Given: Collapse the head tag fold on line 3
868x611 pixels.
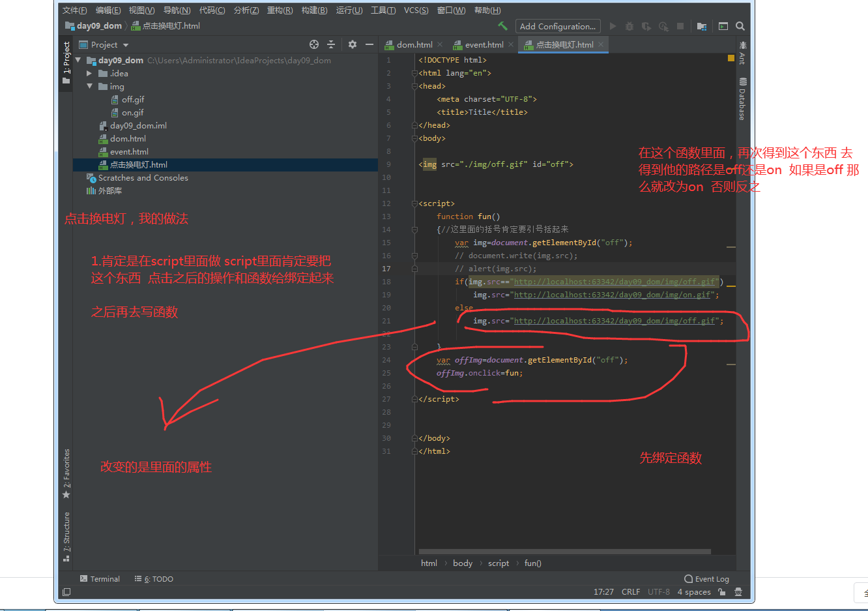Looking at the screenshot, I should (x=414, y=86).
